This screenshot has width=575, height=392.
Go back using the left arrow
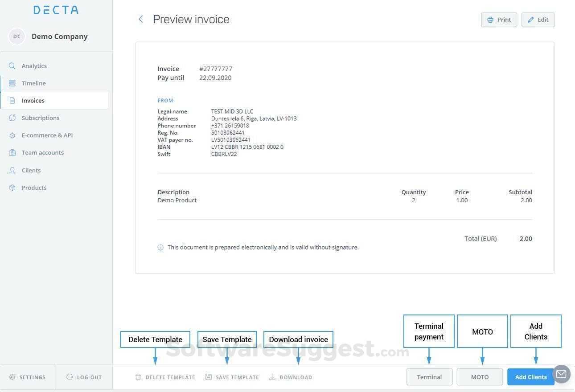(141, 19)
